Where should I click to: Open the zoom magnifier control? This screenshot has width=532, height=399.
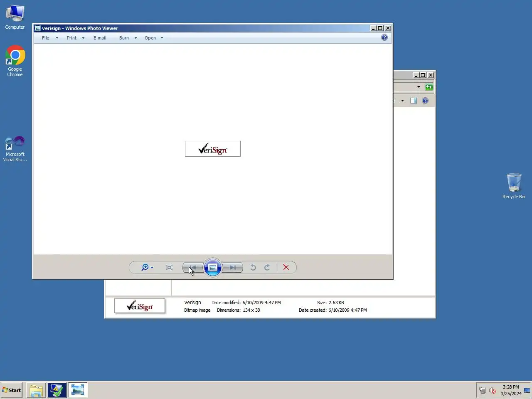point(147,268)
